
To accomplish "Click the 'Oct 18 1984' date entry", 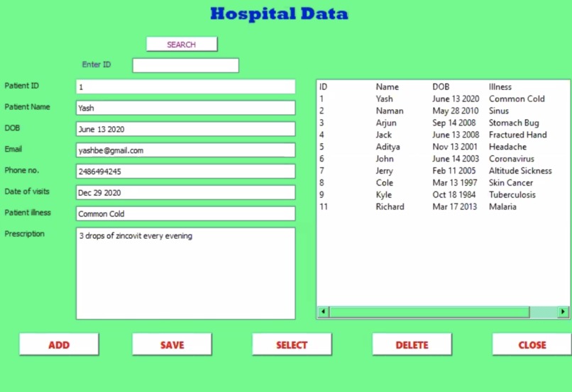I will click(454, 195).
